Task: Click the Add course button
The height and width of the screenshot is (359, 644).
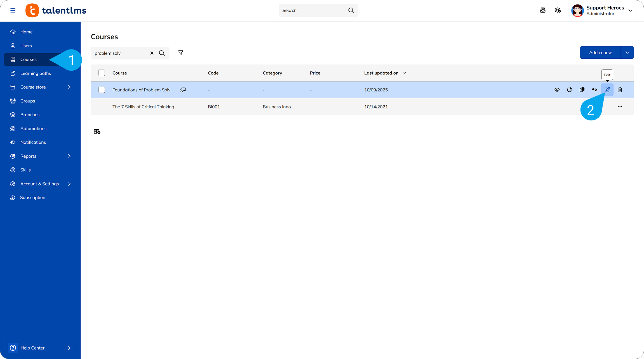Action: [600, 53]
